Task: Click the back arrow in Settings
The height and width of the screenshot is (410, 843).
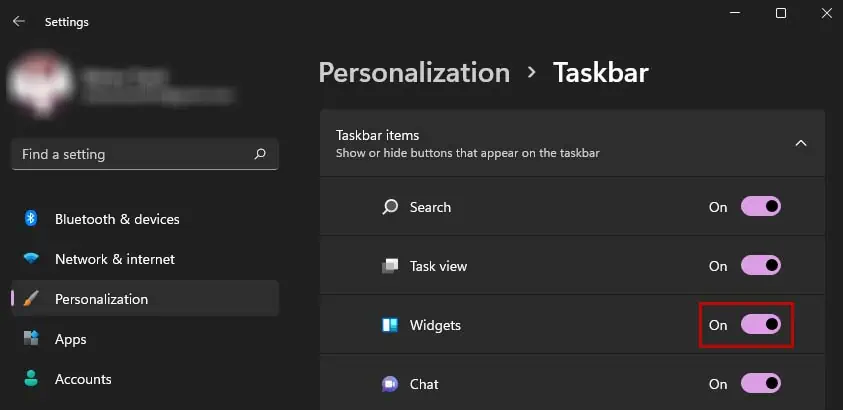Action: [19, 21]
